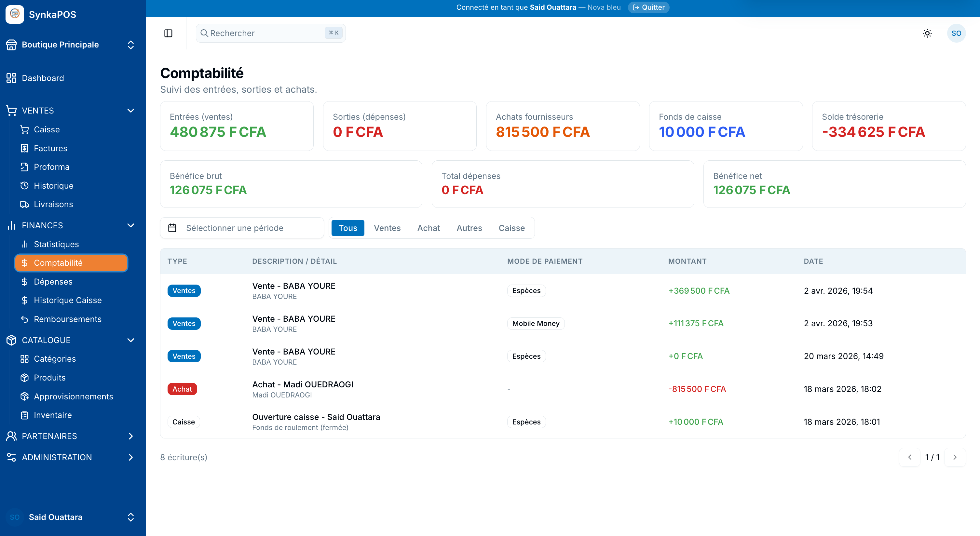980x536 pixels.
Task: Select the Achat filter tab
Action: [x=429, y=228]
